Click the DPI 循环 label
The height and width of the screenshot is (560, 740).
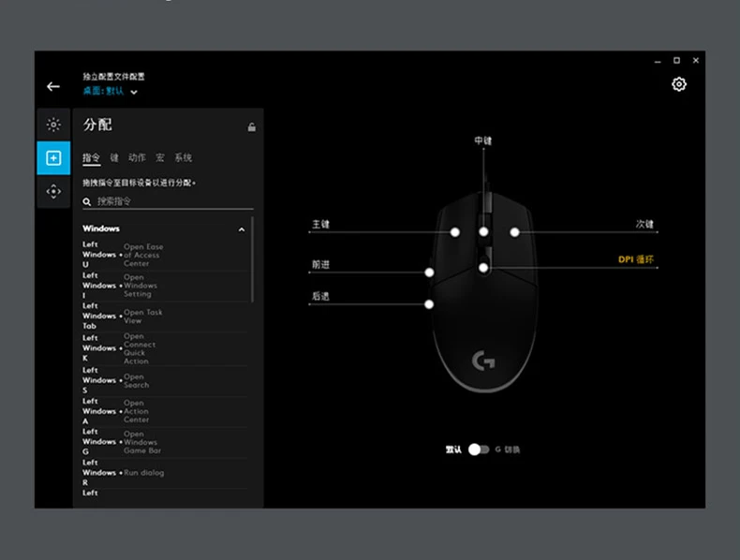click(636, 259)
